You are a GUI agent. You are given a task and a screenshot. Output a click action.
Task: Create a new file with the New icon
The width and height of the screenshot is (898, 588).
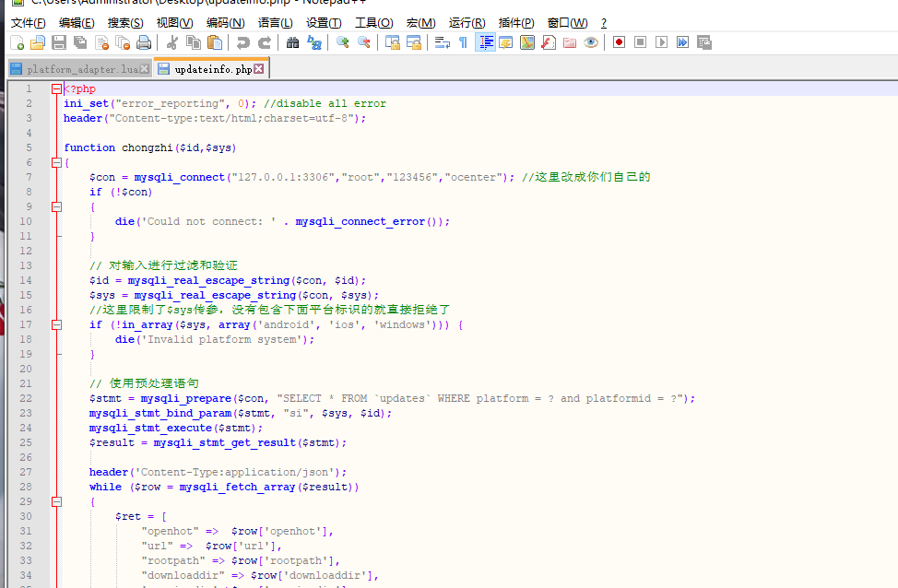pyautogui.click(x=18, y=42)
